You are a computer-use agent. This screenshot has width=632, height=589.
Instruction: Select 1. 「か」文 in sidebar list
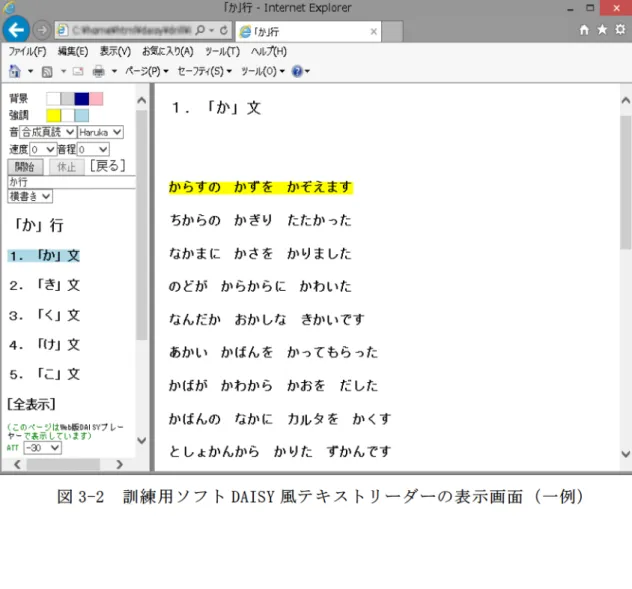point(44,256)
